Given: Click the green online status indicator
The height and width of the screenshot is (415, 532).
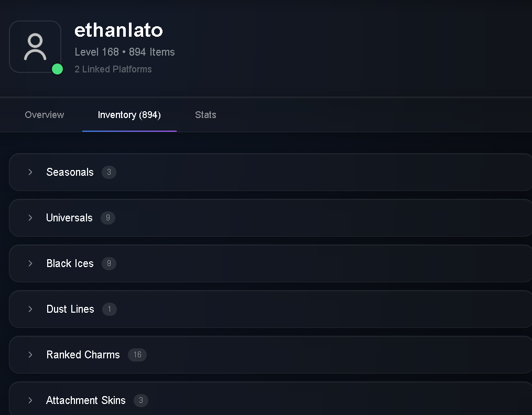Looking at the screenshot, I should click(57, 69).
